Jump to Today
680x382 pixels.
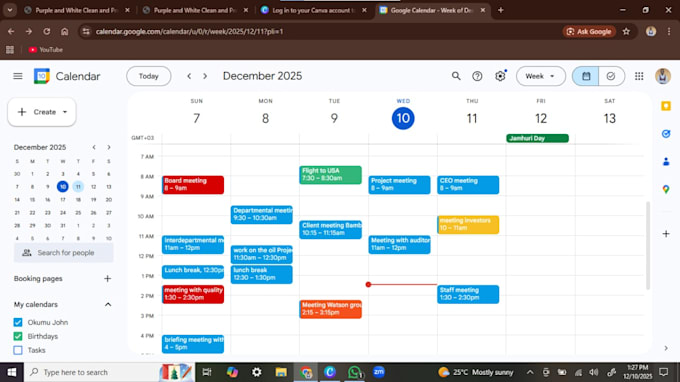(149, 76)
